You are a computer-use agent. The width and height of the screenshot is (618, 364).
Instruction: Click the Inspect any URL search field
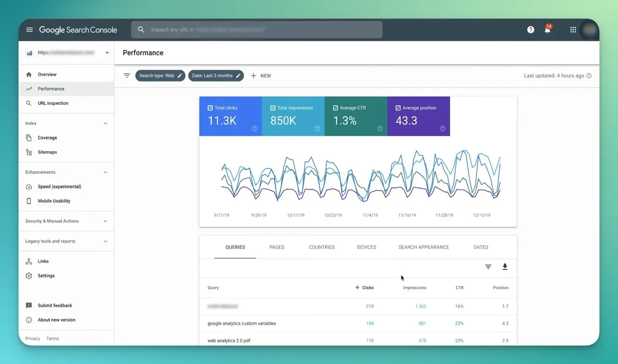click(256, 29)
